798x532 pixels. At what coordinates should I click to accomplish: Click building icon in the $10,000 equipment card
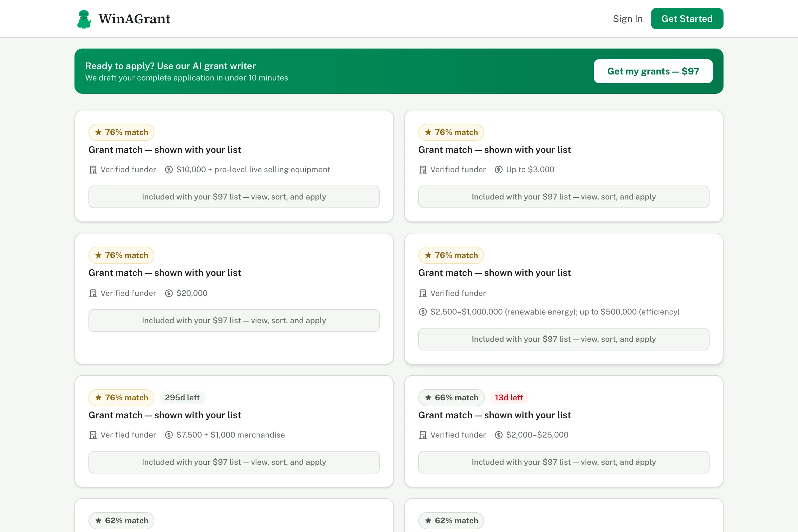click(x=93, y=170)
